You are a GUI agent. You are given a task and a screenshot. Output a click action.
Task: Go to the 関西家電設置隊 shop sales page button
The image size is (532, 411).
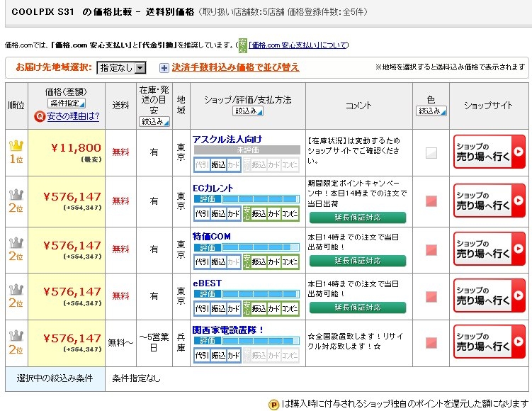coord(489,342)
